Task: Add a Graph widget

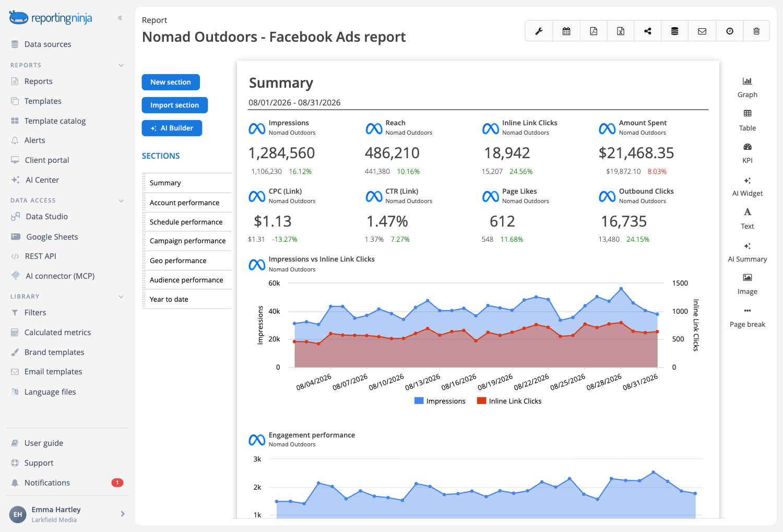Action: pos(748,88)
